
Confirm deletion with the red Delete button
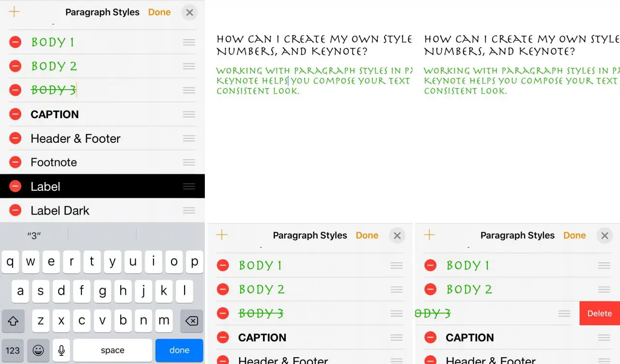pos(599,313)
